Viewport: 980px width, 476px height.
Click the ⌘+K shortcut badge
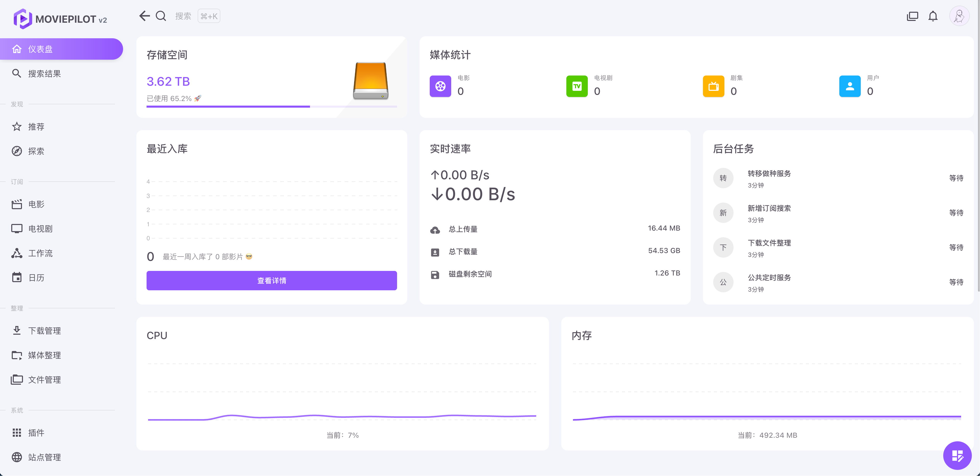[x=209, y=16]
